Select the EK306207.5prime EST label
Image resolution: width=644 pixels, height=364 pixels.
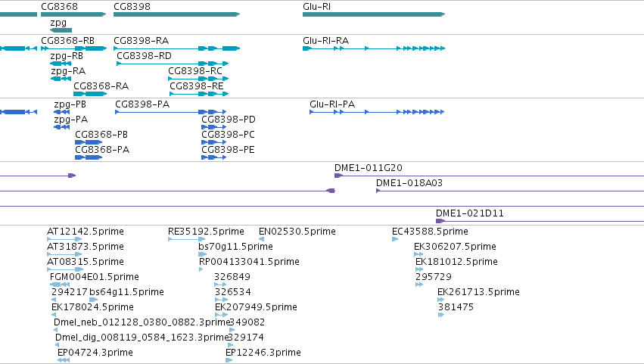[455, 247]
